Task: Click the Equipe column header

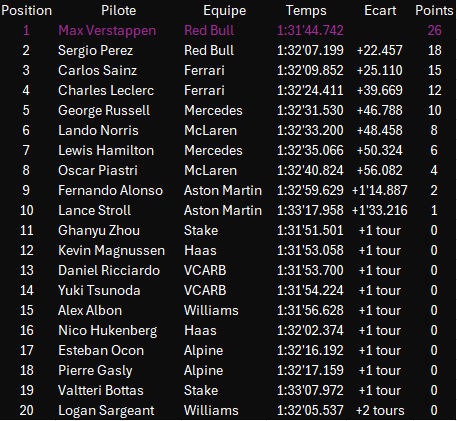Action: tap(225, 11)
